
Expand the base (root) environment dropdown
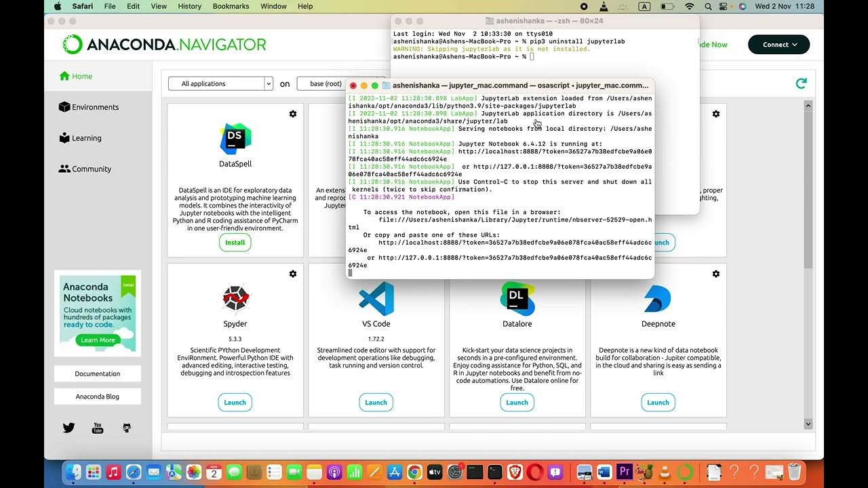tap(322, 83)
